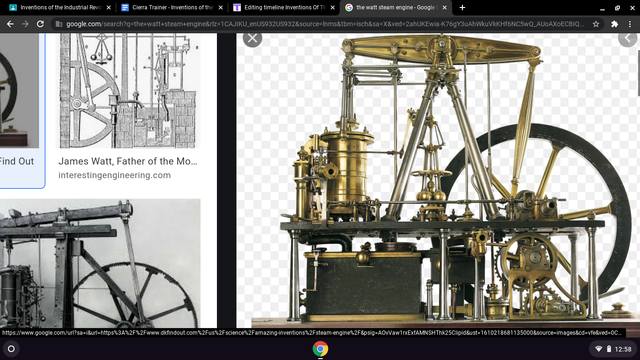Screen dimensions: 640x360
Task: Open status tray showing 12:58
Action: [x=613, y=349]
